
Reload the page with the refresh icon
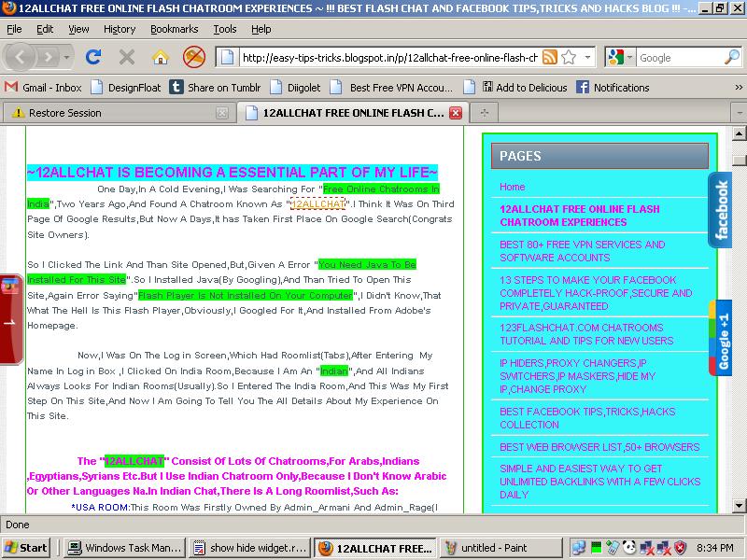(92, 58)
